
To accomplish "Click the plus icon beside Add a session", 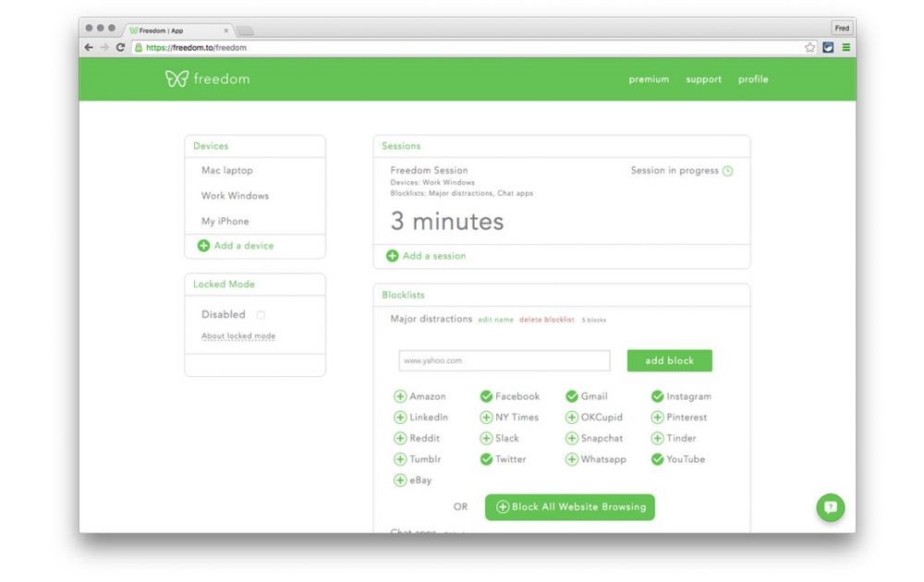I will [393, 256].
